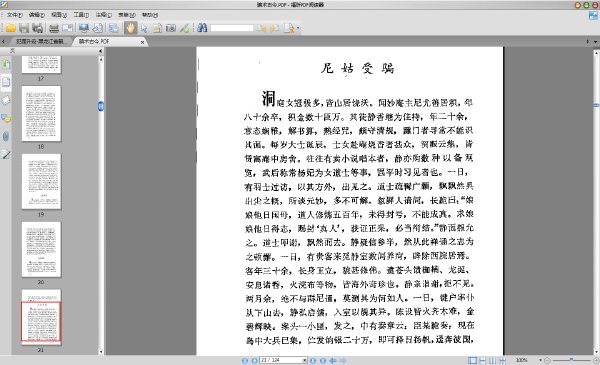This screenshot has height=365, width=600.
Task: Switch to continuous facing view
Action: 502,360
